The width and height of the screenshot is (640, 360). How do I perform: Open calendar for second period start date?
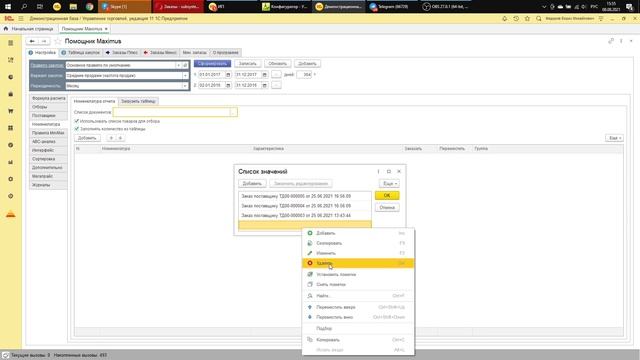pyautogui.click(x=228, y=85)
